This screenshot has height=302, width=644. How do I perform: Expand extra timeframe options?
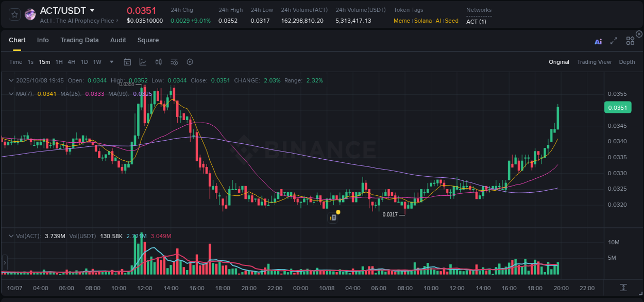point(111,62)
